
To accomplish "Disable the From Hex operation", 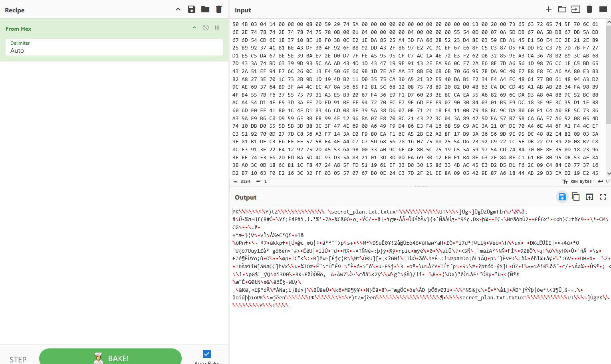I will [x=206, y=28].
